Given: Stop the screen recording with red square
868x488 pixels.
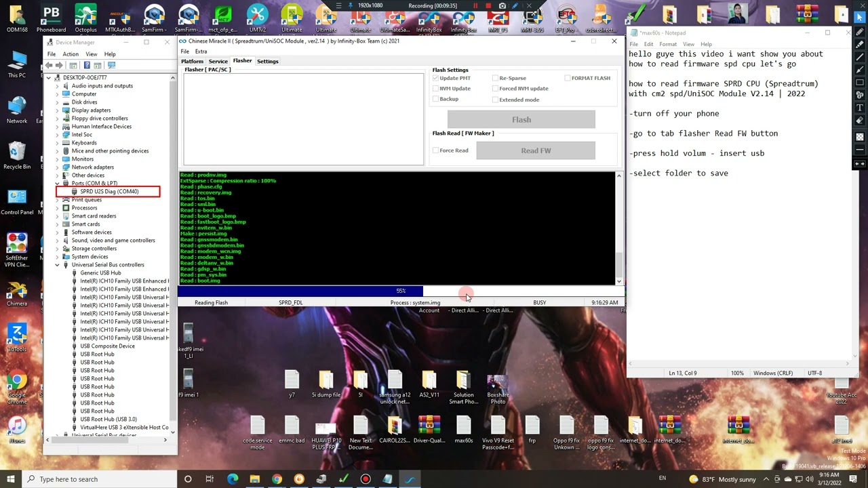Looking at the screenshot, I should coord(488,6).
